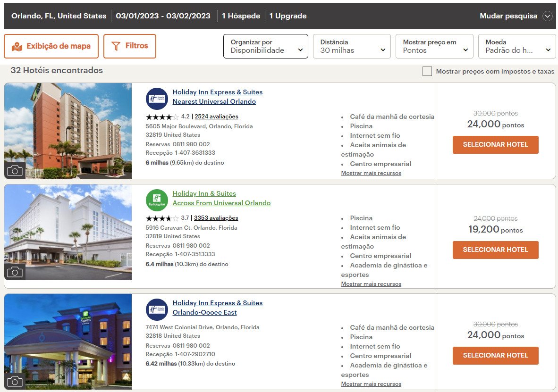
Task: Expand Mostrar mais recursos for Orlando-Ocoee East
Action: tap(371, 384)
